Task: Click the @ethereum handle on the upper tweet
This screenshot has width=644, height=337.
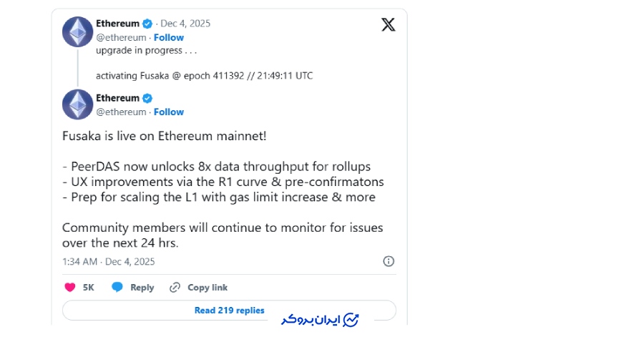Action: 121,37
